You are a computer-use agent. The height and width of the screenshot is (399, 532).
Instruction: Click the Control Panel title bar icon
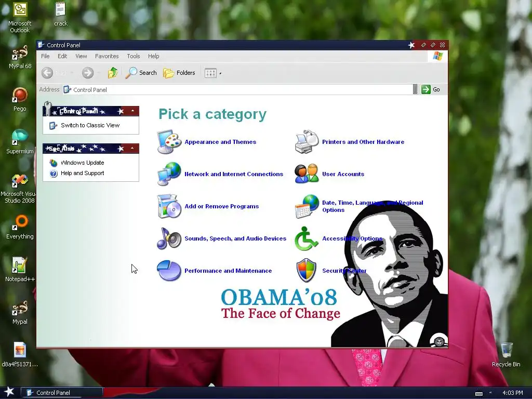click(x=41, y=45)
